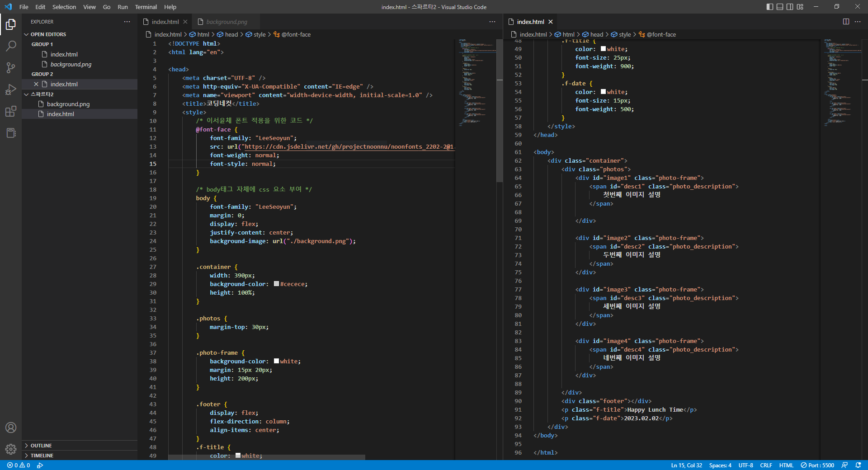
Task: Toggle Primary Side Bar layout button
Action: (x=770, y=7)
